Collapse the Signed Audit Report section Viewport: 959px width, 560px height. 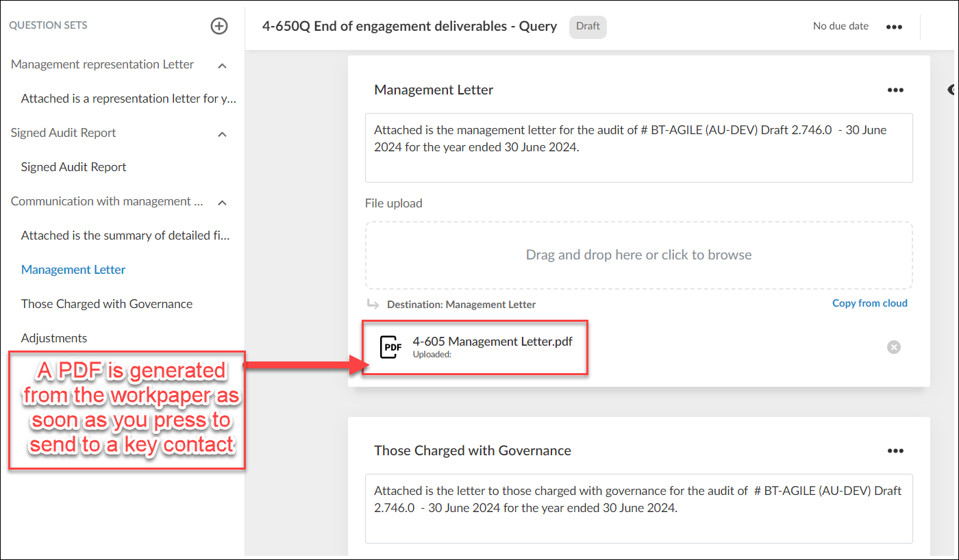pyautogui.click(x=222, y=133)
